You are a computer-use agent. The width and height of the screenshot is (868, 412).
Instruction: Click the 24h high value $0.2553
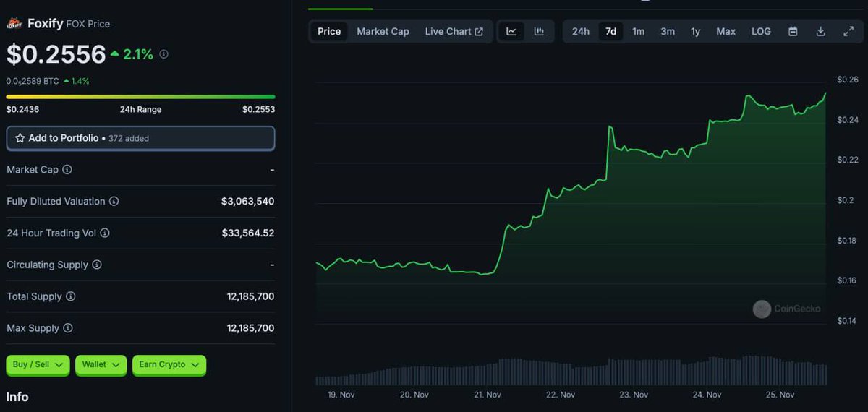point(258,110)
